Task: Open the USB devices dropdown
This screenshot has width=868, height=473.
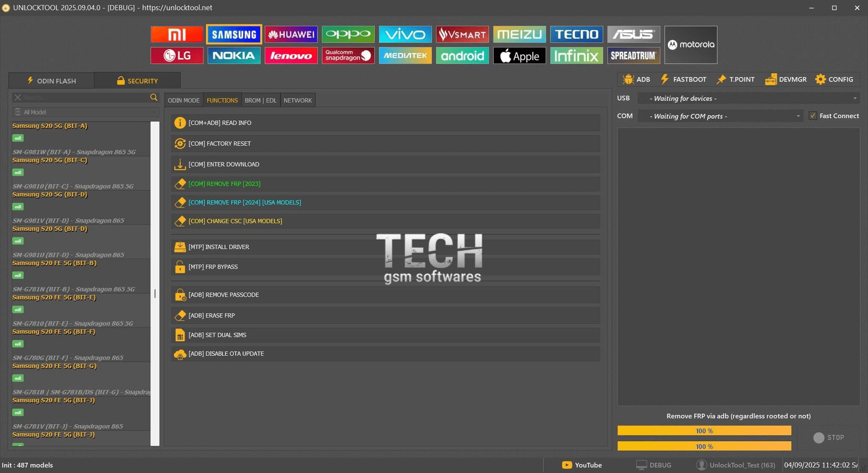Action: (748, 98)
